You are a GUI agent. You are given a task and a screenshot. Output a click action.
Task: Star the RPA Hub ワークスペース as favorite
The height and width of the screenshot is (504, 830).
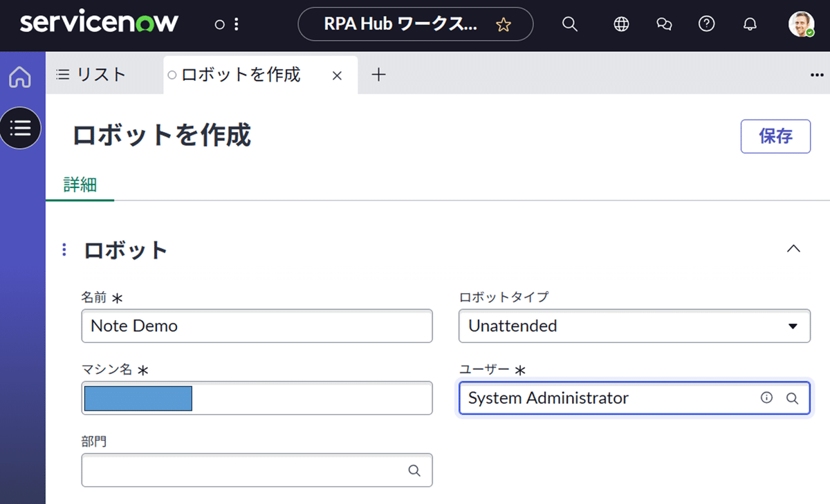click(503, 24)
